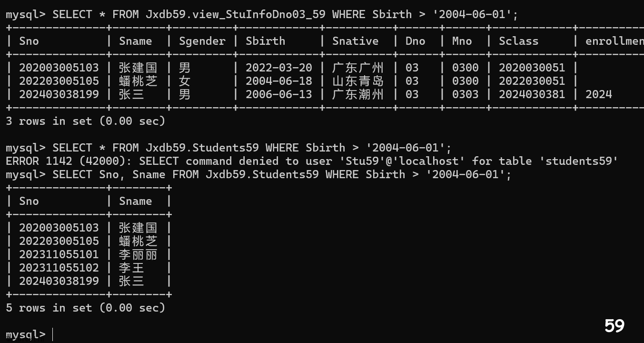Click the Sgender column header

click(202, 41)
